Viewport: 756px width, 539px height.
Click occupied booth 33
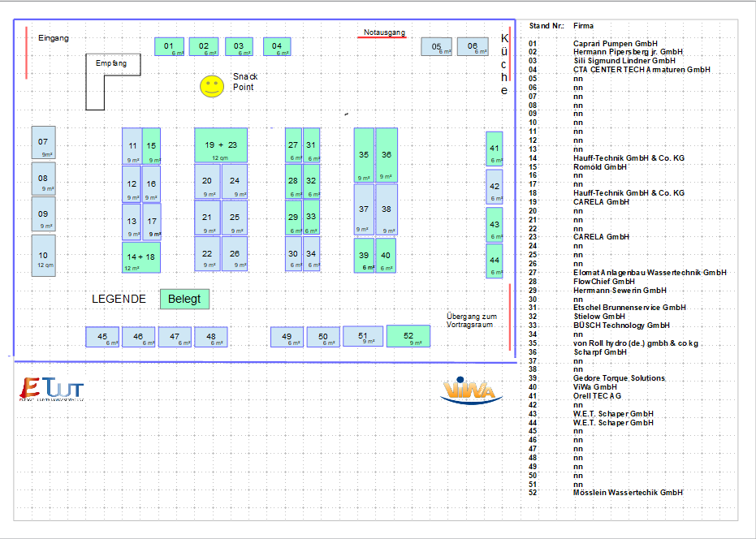[311, 217]
